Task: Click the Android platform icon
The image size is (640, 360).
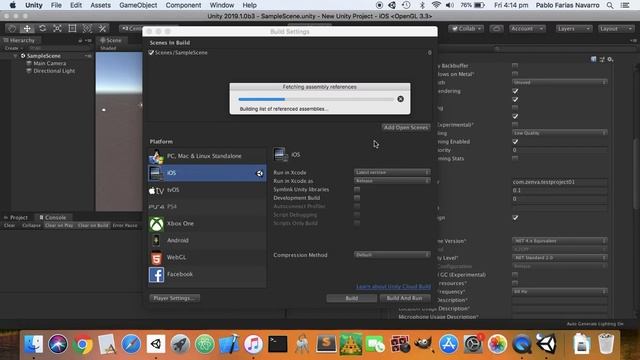Action: (156, 240)
